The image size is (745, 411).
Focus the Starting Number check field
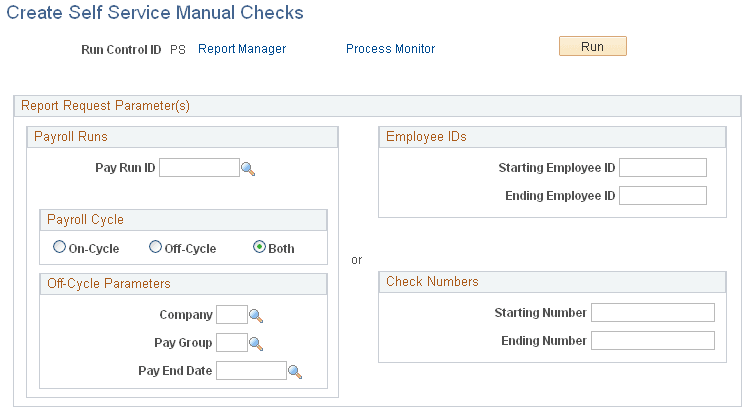tap(653, 313)
